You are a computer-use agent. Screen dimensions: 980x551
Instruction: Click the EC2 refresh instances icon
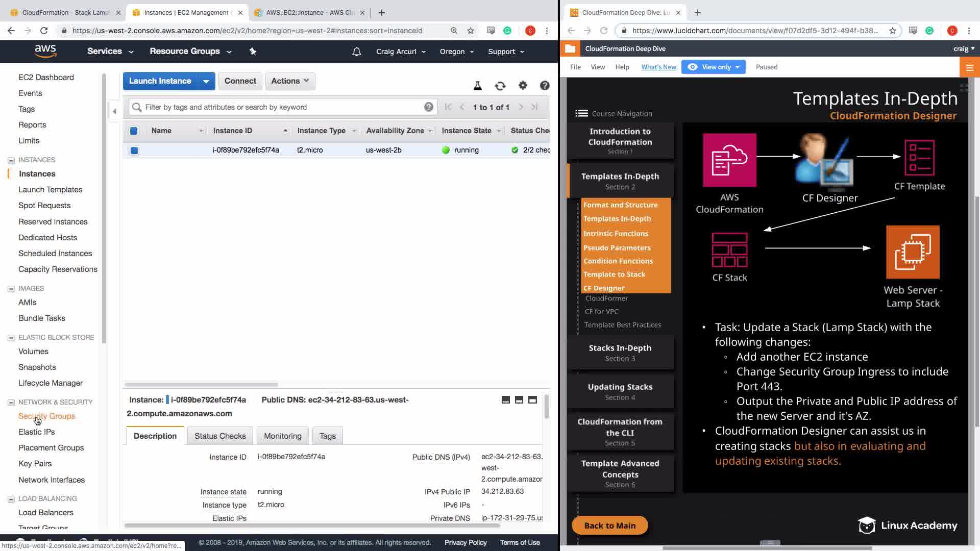pos(500,86)
